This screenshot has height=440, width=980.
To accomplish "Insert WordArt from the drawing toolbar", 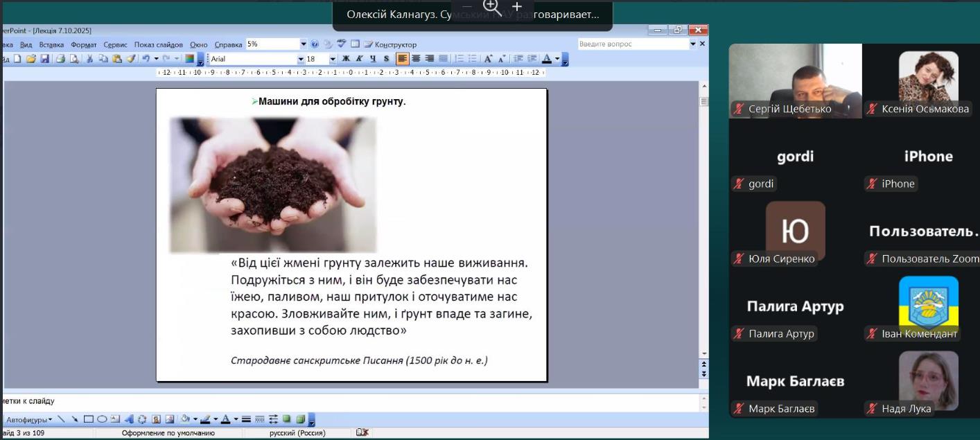I will tap(129, 419).
